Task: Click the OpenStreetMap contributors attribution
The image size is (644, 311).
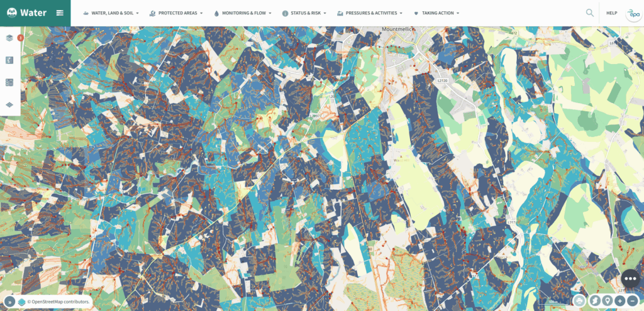Action: (58, 302)
